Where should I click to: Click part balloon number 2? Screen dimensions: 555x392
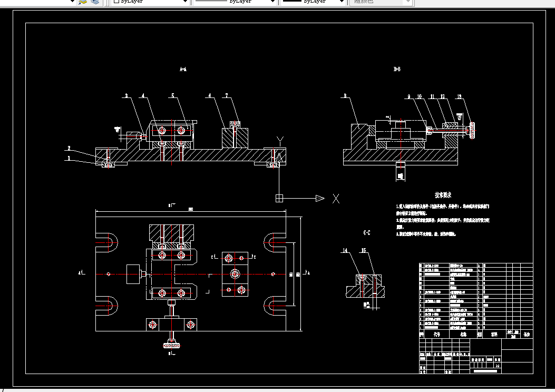point(69,148)
